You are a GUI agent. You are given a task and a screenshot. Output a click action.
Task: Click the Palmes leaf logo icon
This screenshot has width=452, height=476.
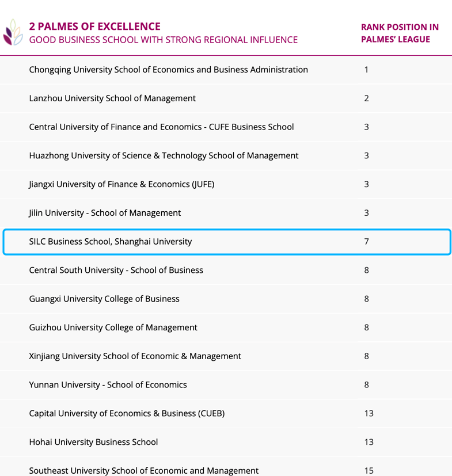pyautogui.click(x=12, y=33)
